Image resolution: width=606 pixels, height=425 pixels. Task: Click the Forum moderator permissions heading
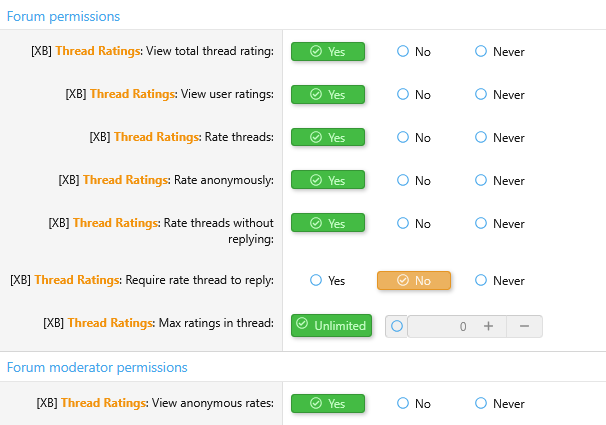click(97, 367)
